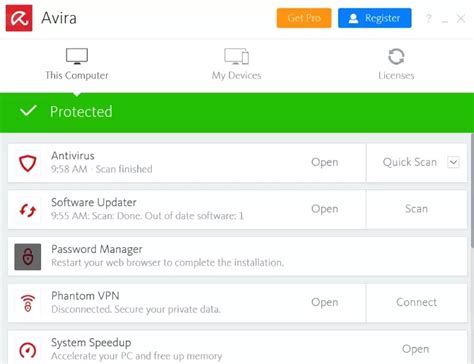
Task: Open help via the question mark icon
Action: [x=429, y=18]
